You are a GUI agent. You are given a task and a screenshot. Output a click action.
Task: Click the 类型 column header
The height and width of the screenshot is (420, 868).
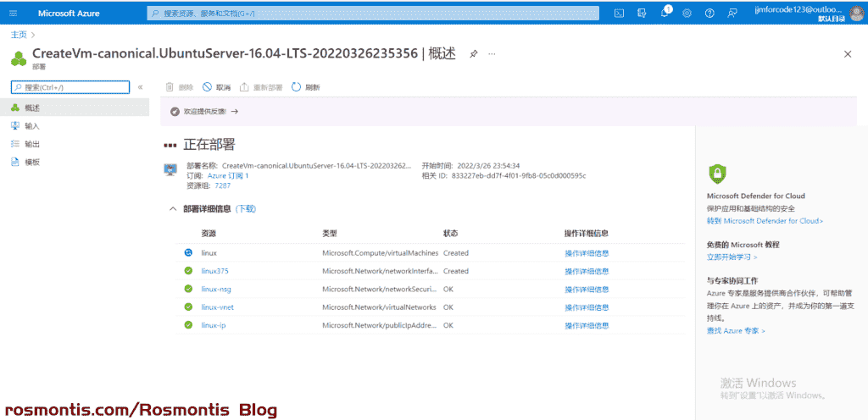click(x=330, y=234)
